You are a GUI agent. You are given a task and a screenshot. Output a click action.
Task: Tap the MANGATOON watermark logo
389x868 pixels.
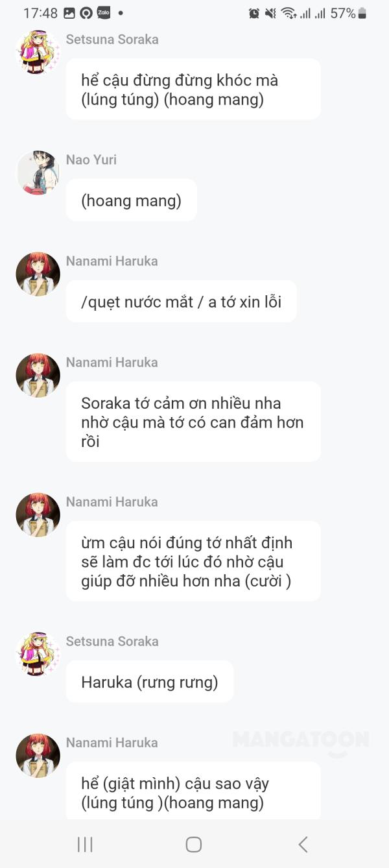click(301, 740)
